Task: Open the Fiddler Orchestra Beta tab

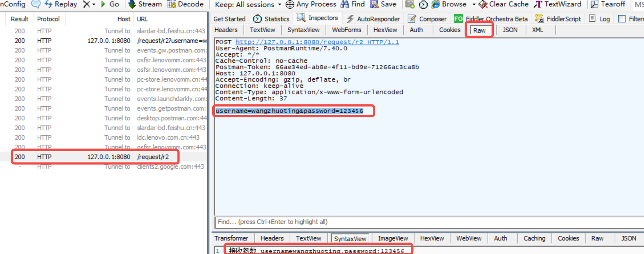Action: [x=491, y=19]
